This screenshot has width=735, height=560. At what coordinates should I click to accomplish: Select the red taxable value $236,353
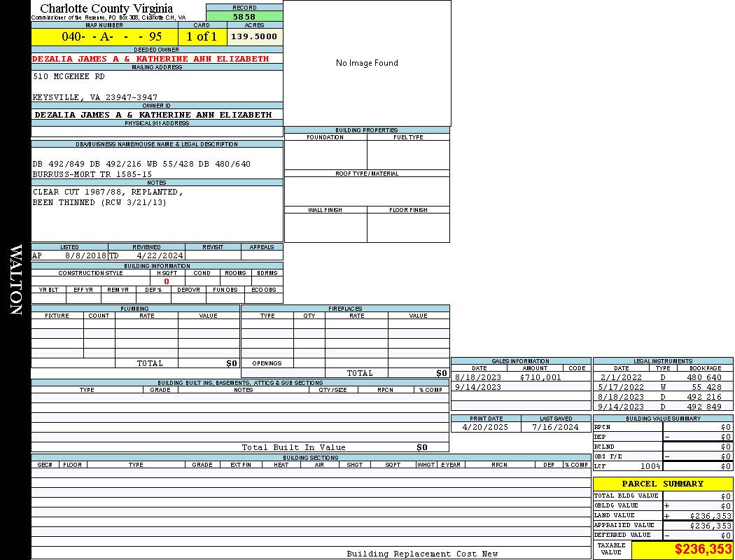pyautogui.click(x=703, y=550)
